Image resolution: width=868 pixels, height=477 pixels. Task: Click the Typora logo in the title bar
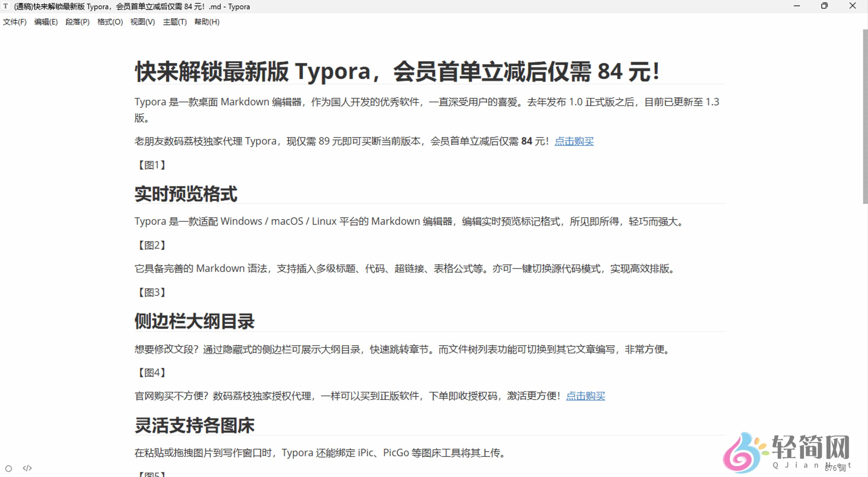point(6,6)
